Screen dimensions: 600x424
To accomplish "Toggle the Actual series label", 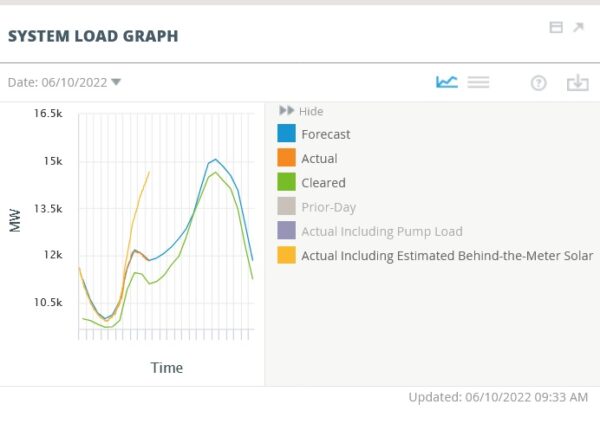I will pyautogui.click(x=320, y=158).
